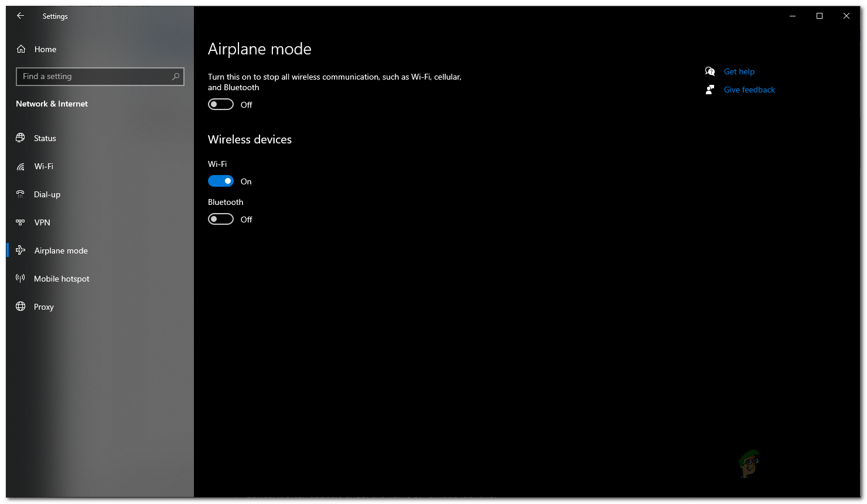
Task: Go back with the Settings back arrow
Action: (x=21, y=16)
